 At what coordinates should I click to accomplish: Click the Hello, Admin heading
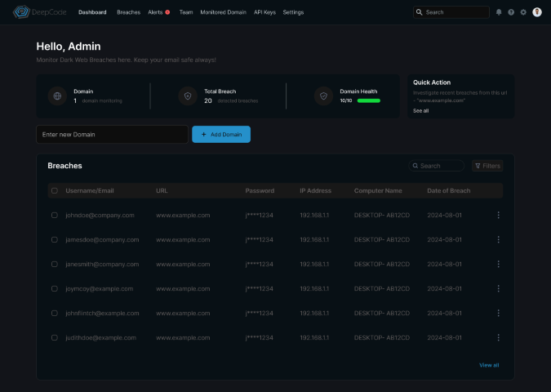coord(69,47)
